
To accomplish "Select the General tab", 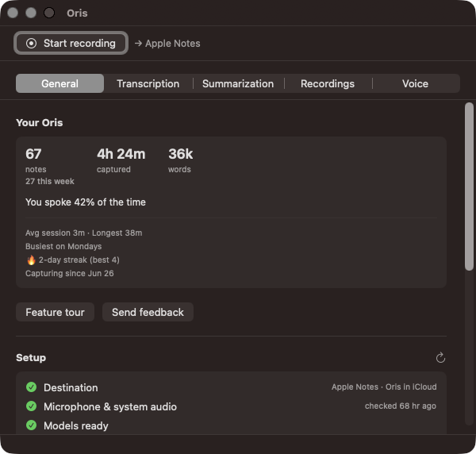I will [59, 83].
